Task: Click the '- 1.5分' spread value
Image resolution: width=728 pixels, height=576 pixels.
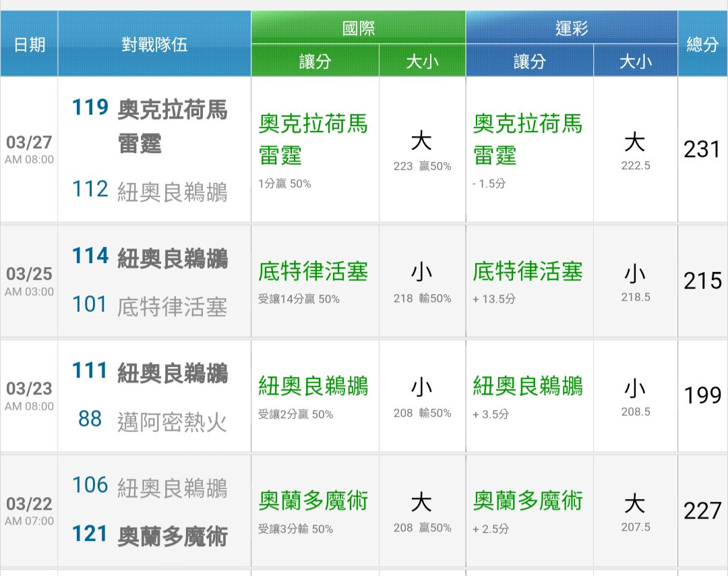Action: (489, 183)
